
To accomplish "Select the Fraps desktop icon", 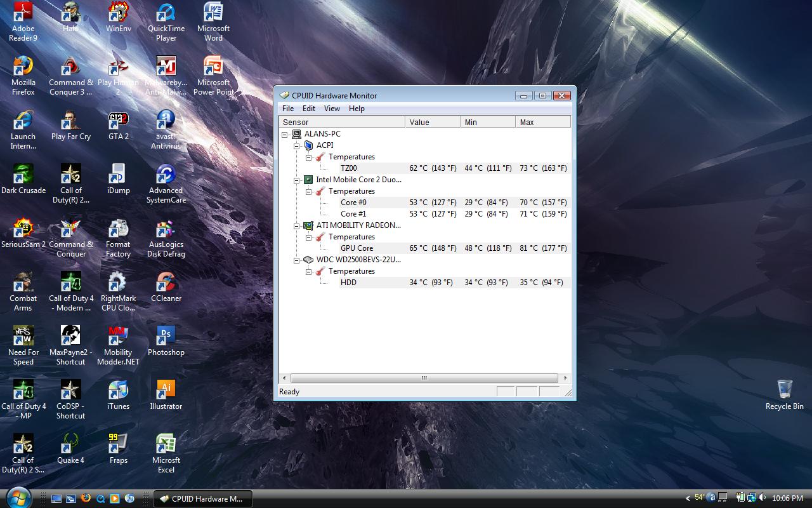I will (x=119, y=449).
